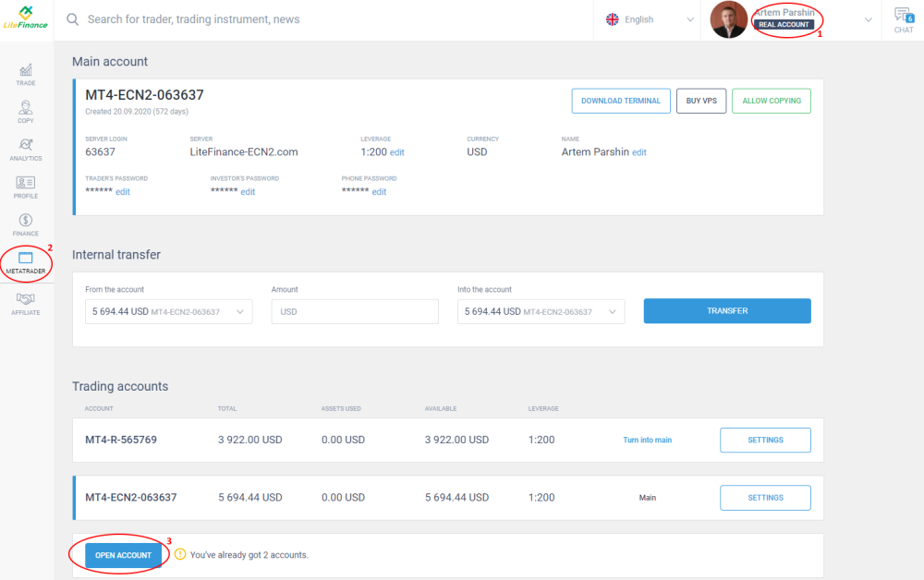Click the Real Account badge
This screenshot has height=580, width=924.
tap(784, 25)
